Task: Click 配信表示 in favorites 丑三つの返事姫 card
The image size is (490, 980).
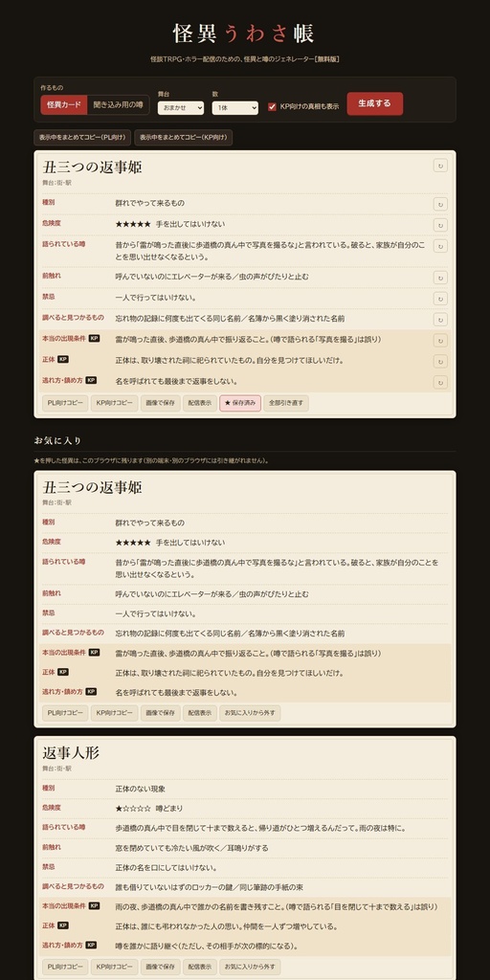Action: point(200,713)
